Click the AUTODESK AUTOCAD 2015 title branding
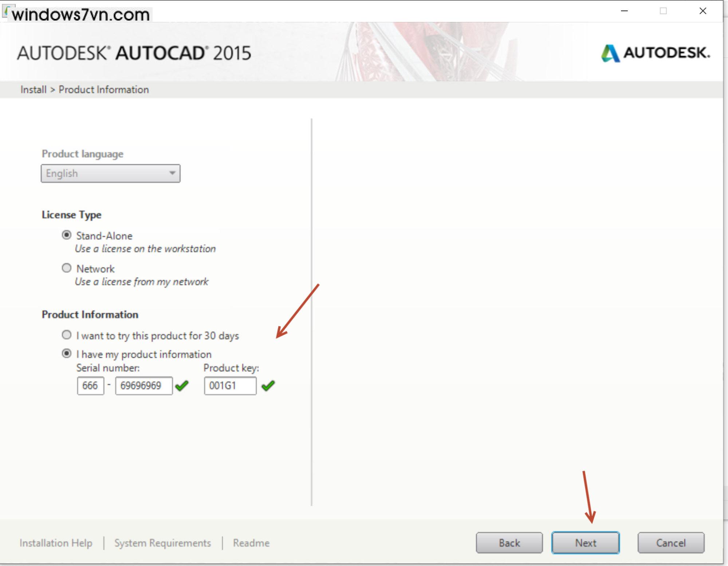Screen dimensions: 728x566 pos(135,53)
